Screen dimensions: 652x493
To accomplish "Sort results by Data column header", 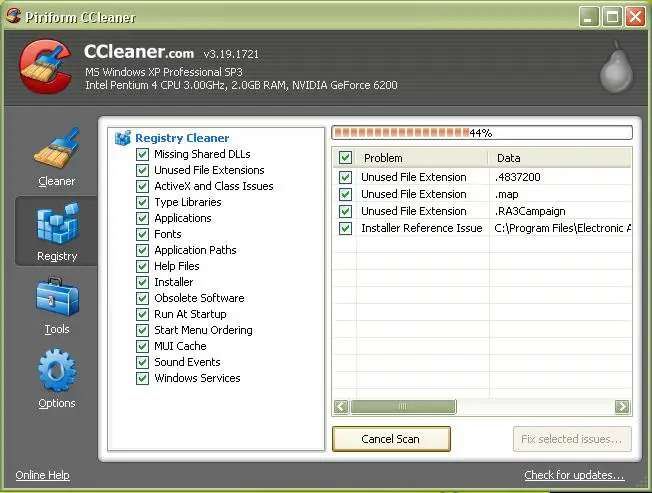I will coord(560,158).
